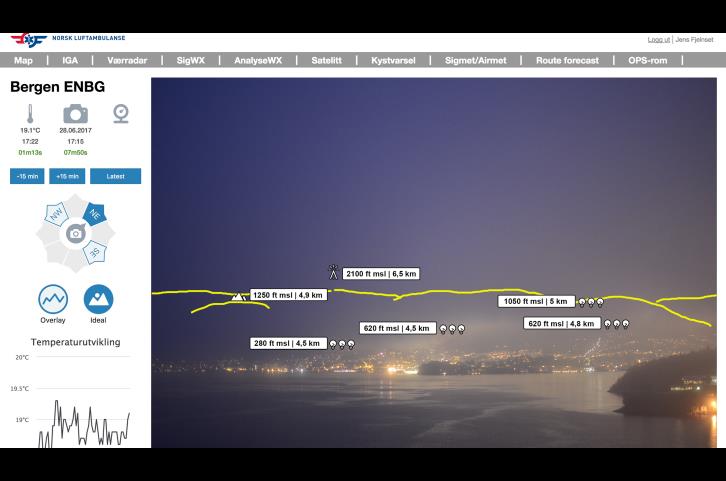The image size is (726, 481).
Task: Click the mast tower marker icon
Action: (333, 272)
